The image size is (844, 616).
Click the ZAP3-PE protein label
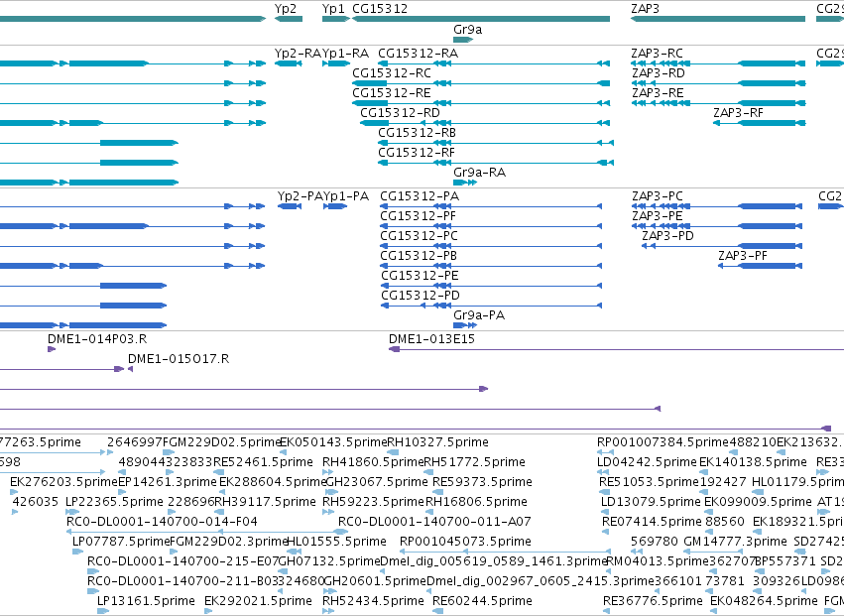coord(658,216)
